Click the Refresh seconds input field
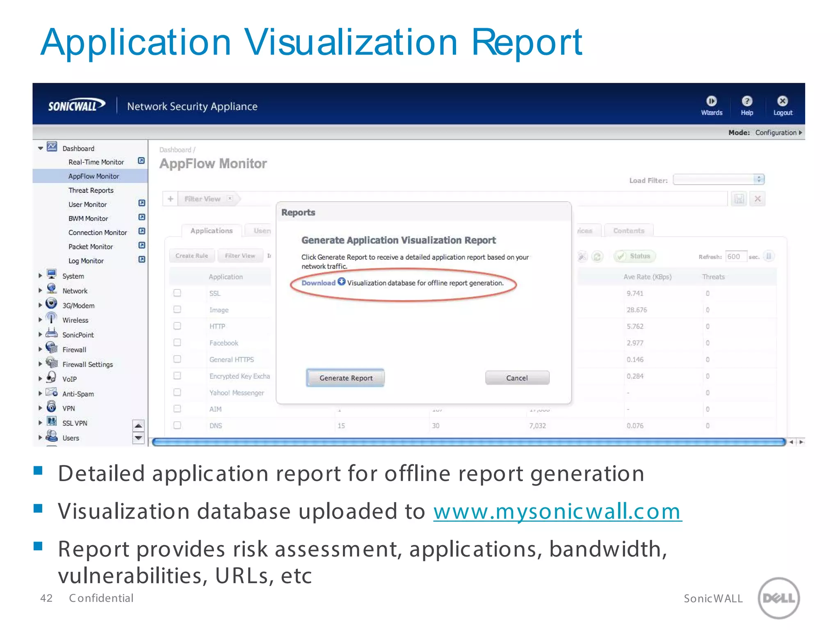Screen dimensions: 840x630 tap(736, 256)
